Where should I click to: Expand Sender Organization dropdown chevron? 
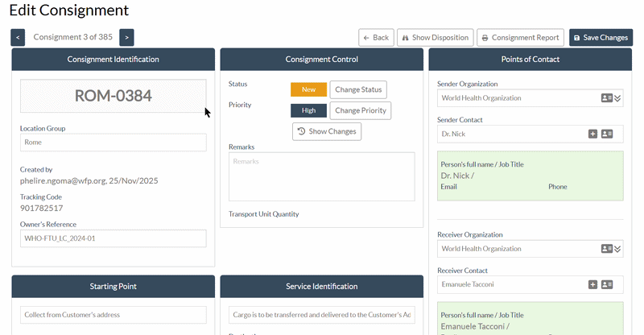617,98
